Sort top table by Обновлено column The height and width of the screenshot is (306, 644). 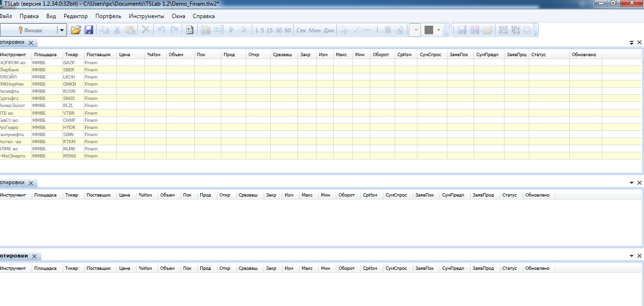pos(586,55)
